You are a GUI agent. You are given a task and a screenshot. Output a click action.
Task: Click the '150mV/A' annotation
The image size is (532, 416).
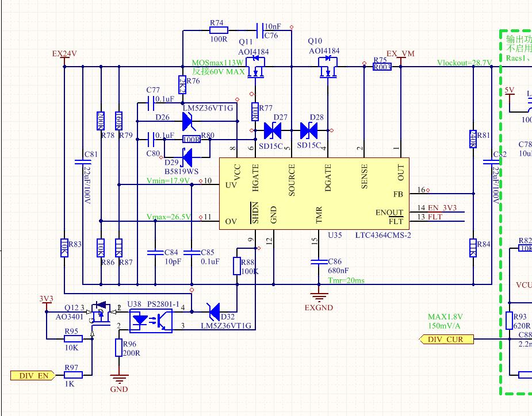tap(444, 326)
